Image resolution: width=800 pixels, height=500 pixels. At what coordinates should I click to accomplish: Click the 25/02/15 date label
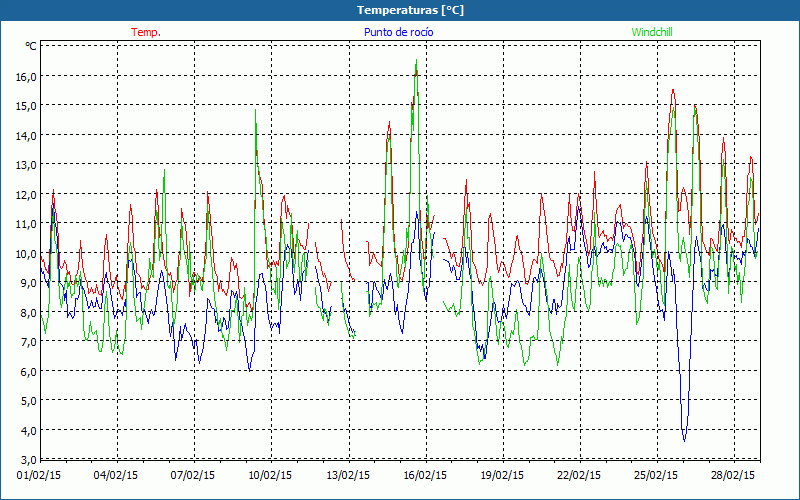656,475
